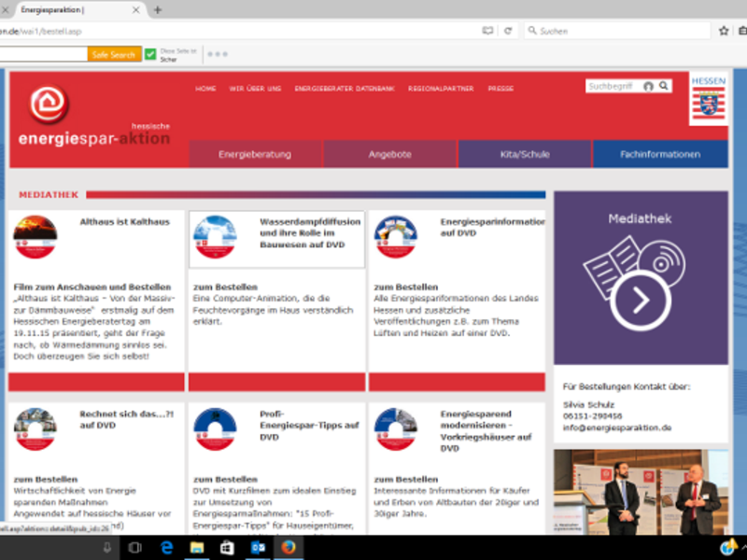747x560 pixels.
Task: Click the browser Suchen search field
Action: 617,31
